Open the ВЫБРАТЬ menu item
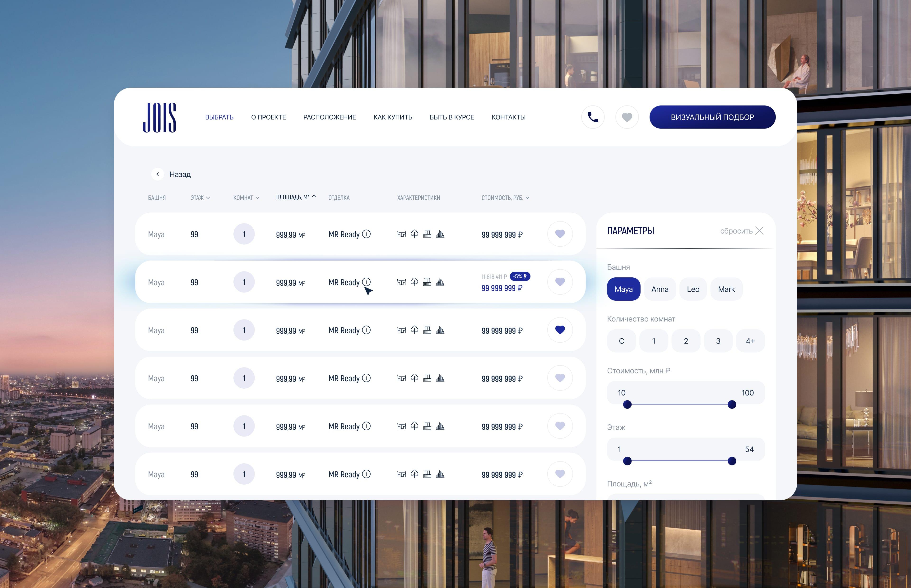The width and height of the screenshot is (911, 588). [x=219, y=117]
